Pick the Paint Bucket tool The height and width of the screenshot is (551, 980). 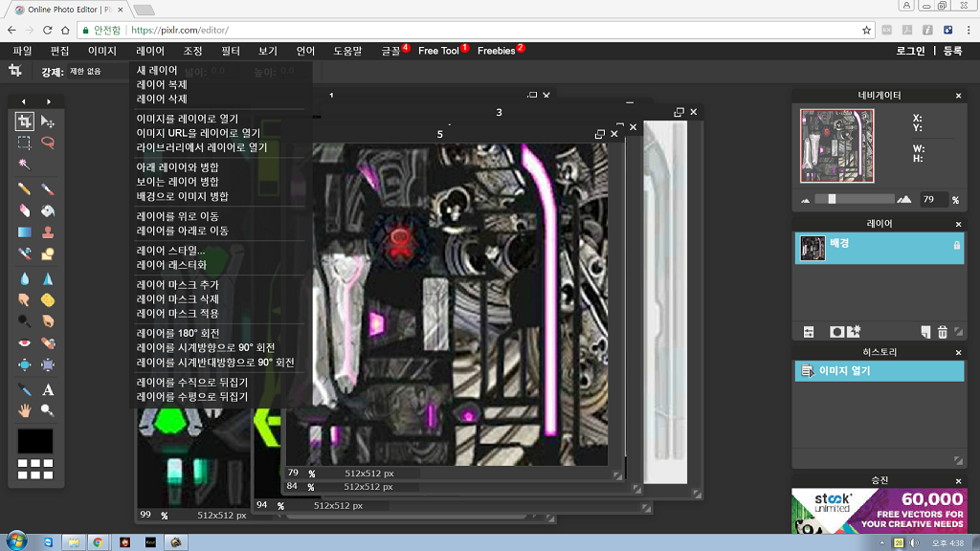[48, 210]
